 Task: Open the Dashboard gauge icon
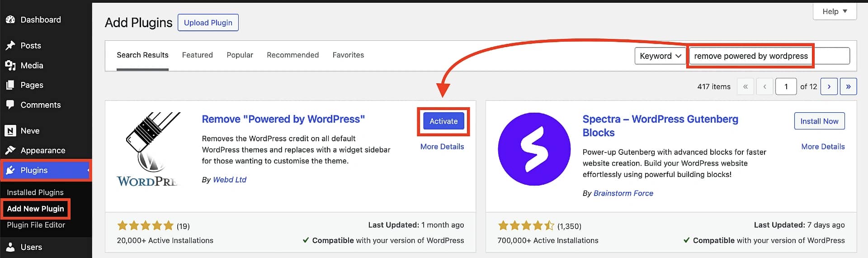pyautogui.click(x=10, y=19)
